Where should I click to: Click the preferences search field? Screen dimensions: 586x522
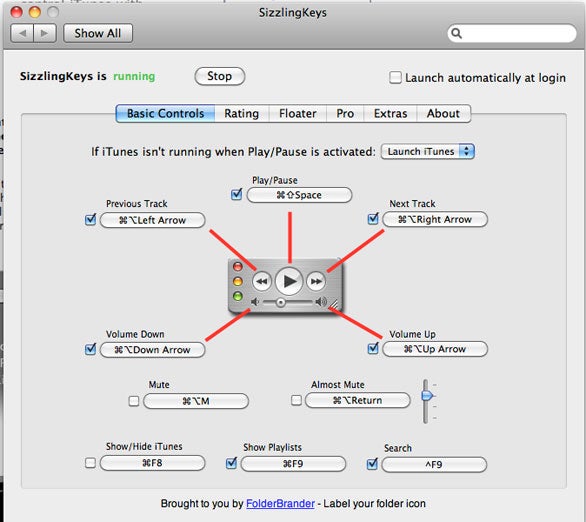pos(512,34)
